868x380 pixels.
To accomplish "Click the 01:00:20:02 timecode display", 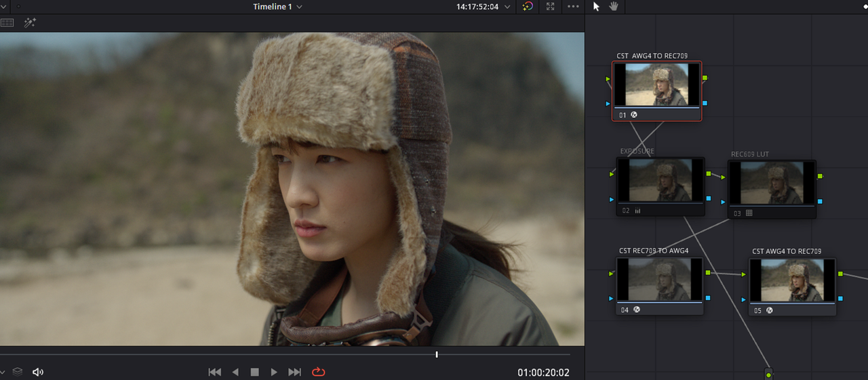I will pos(543,373).
